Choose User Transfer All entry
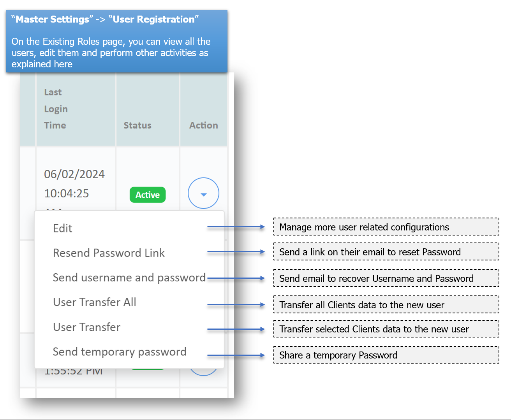511x420 pixels. (x=95, y=302)
